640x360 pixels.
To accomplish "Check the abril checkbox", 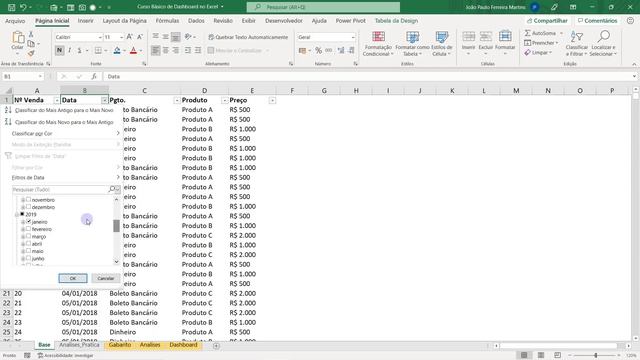I will pyautogui.click(x=29, y=244).
